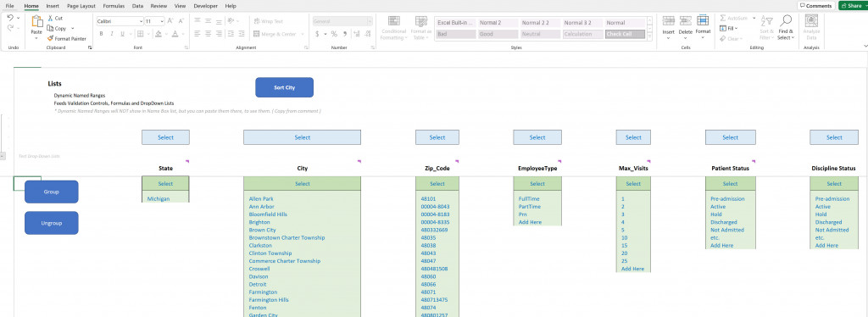The height and width of the screenshot is (317, 868).
Task: Switch to the Formulas tab
Action: coord(114,6)
